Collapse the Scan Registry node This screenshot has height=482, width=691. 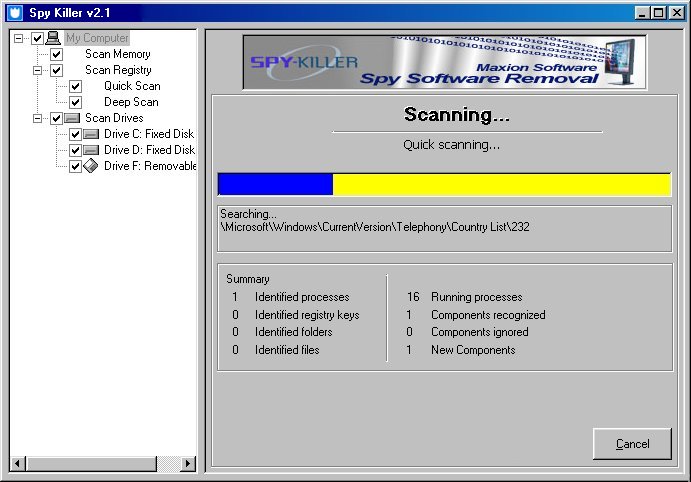coord(37,70)
